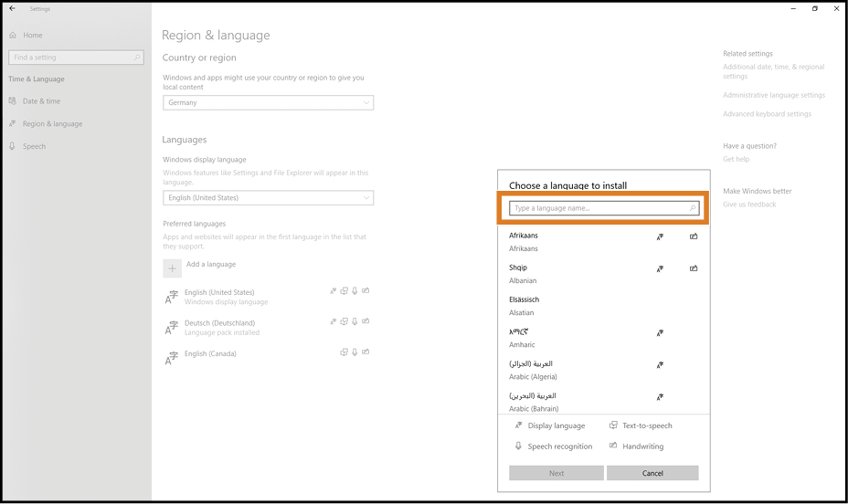Click the Text-to-speech legend icon
This screenshot has width=848, height=504.
(x=613, y=425)
